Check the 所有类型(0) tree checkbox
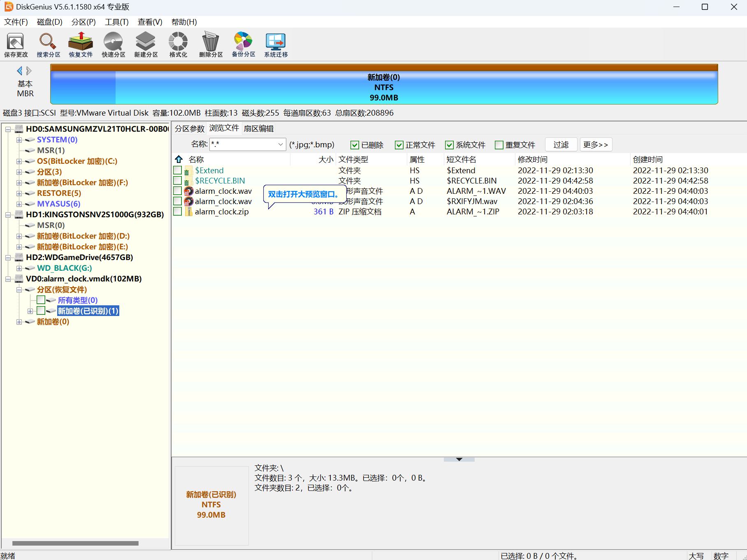This screenshot has width=747, height=560. click(x=41, y=300)
